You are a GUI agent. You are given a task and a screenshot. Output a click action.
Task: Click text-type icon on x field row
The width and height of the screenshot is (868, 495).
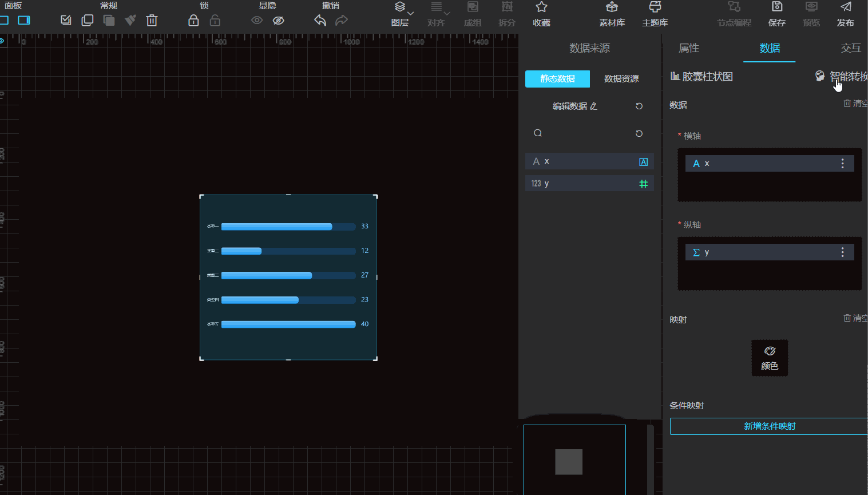[x=644, y=162]
